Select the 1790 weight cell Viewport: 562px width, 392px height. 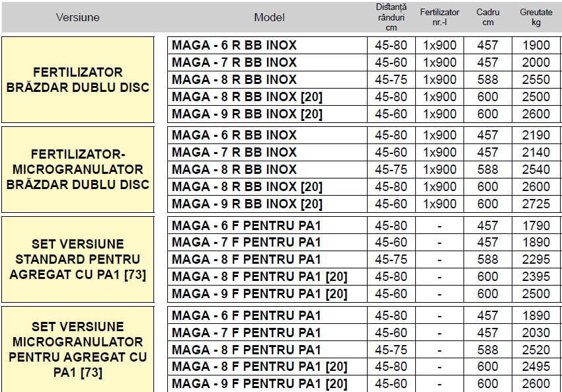536,225
